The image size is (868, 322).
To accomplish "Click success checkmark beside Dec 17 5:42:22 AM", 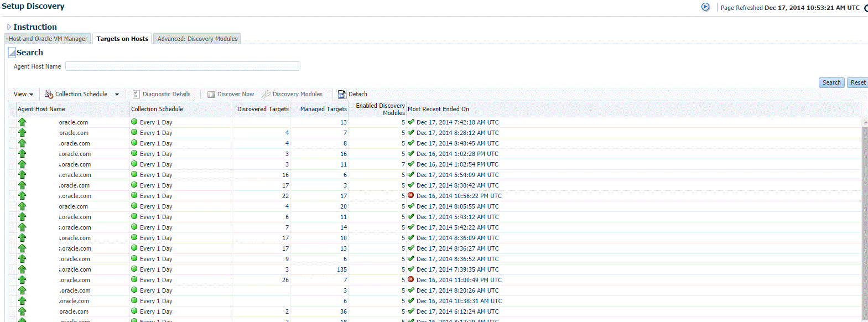I will [x=410, y=227].
